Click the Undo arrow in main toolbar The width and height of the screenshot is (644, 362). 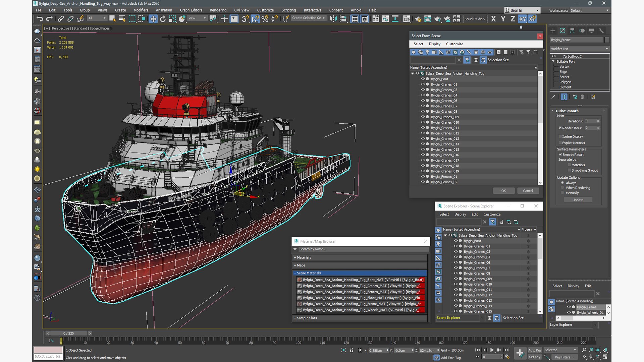point(40,19)
